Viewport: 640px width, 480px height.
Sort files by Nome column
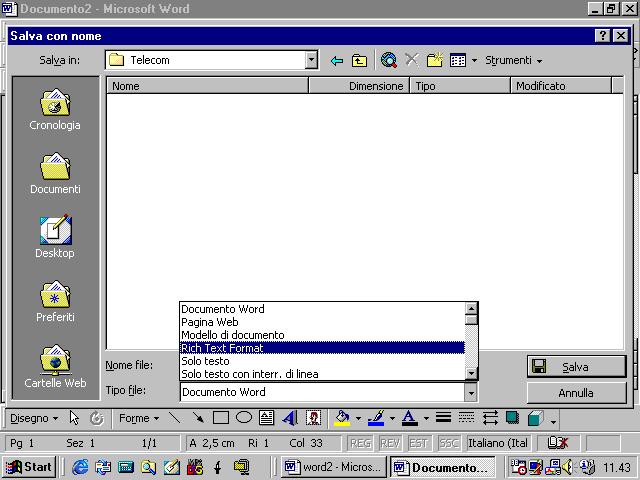click(x=207, y=86)
